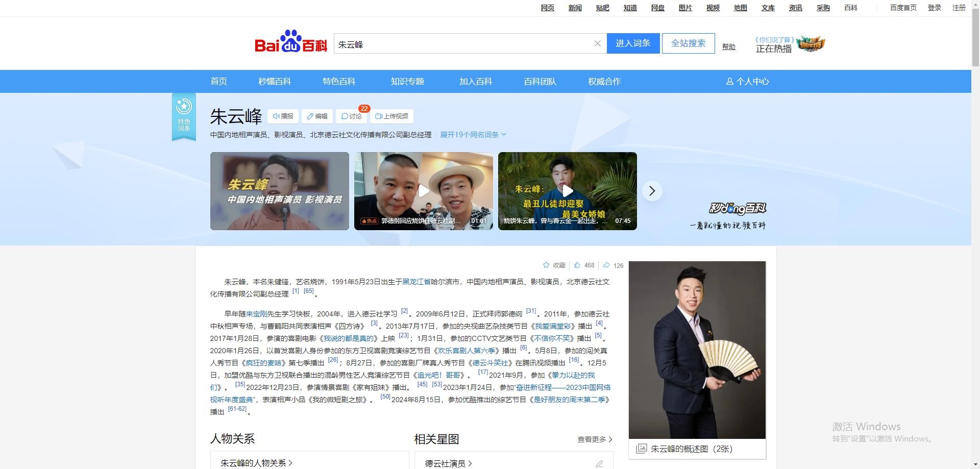
Task: Click the 全站搜索 button
Action: coord(688,43)
